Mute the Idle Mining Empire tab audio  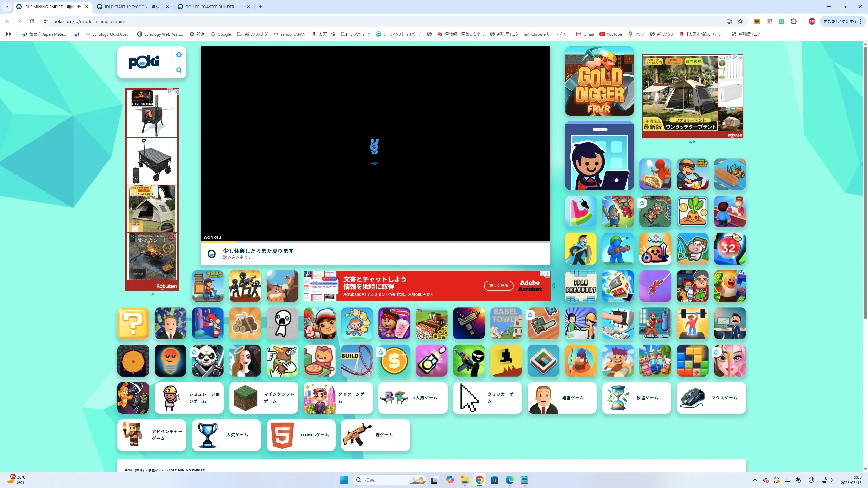(79, 7)
